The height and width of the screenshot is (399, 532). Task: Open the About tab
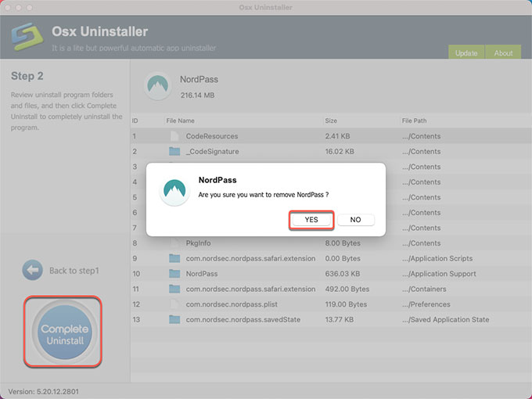(x=503, y=53)
